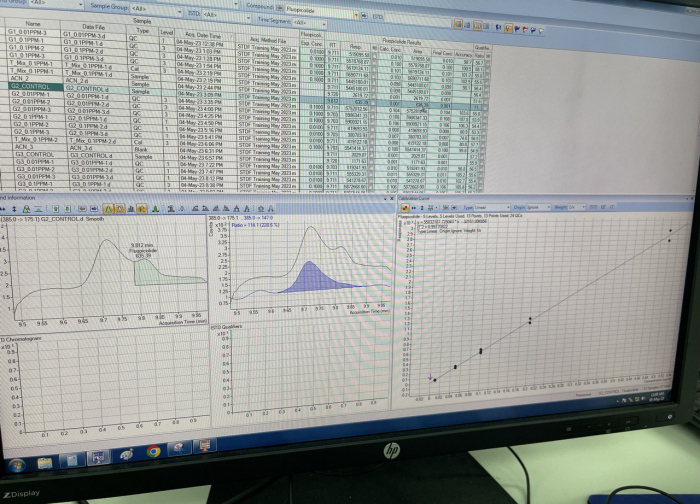The image size is (700, 504).
Task: Select the G3_CONTROL sample row
Action: click(35, 155)
